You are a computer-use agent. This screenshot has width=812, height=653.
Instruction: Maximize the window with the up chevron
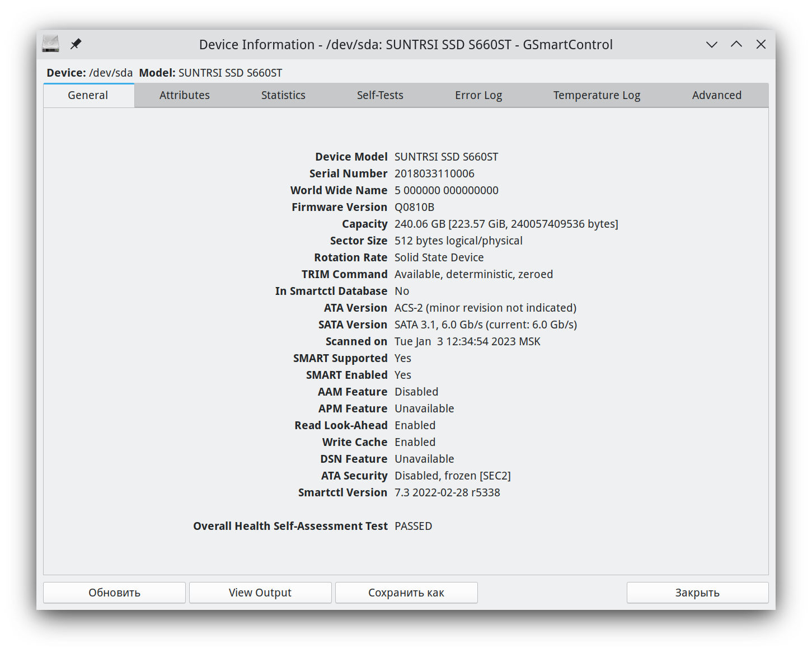(736, 45)
